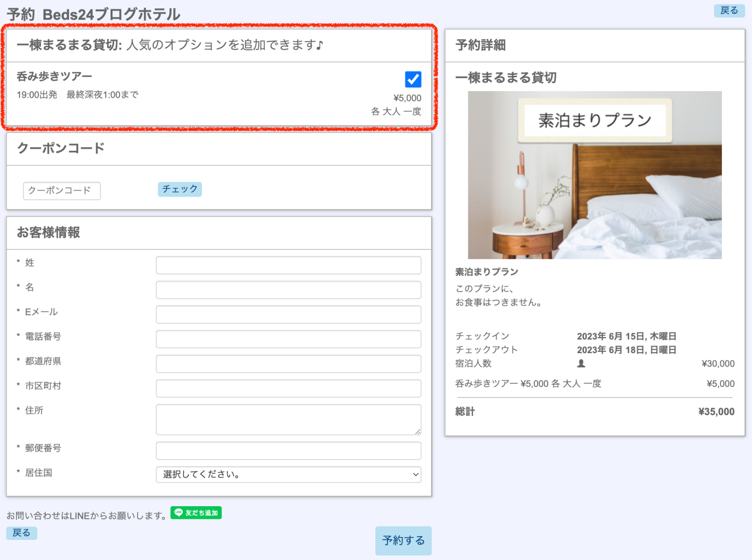
Task: Uncheck the 呑み歩きツアー option checkbox
Action: pos(413,79)
